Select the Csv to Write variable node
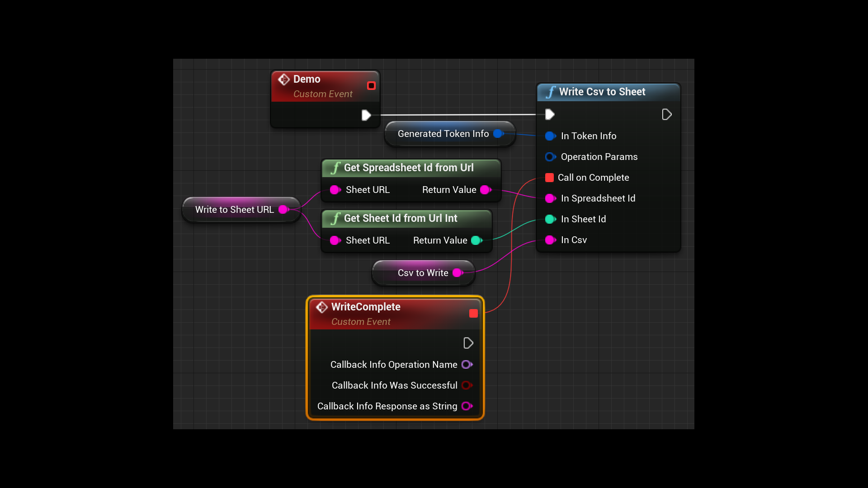The image size is (868, 488). [423, 273]
